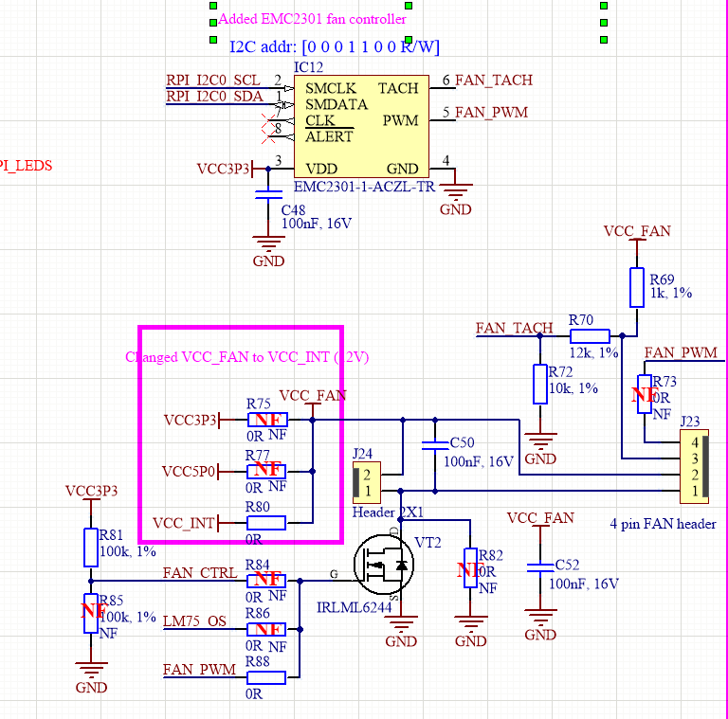
Task: Select resistor R81 100k below VCC3P3
Action: pyautogui.click(x=90, y=542)
